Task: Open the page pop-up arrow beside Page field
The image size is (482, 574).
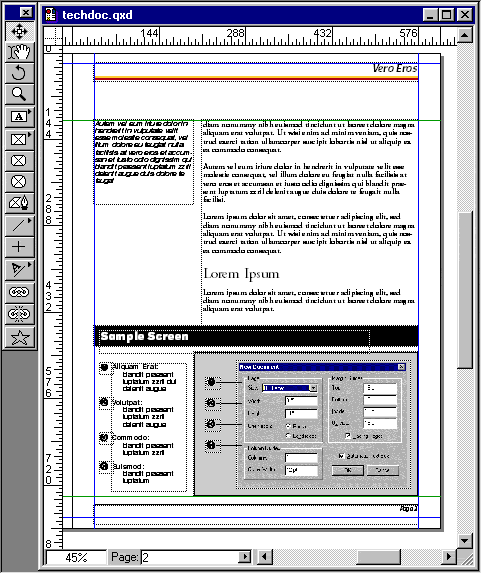Action: click(244, 558)
